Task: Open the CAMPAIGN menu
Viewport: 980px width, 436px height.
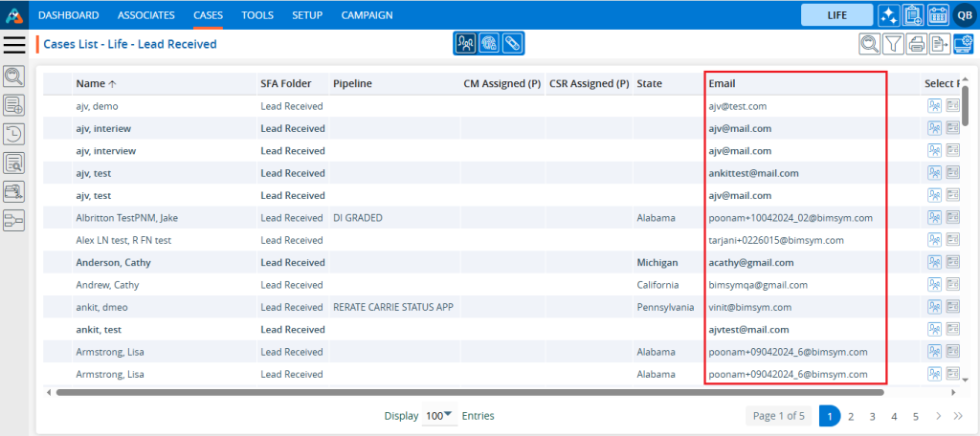Action: tap(367, 15)
